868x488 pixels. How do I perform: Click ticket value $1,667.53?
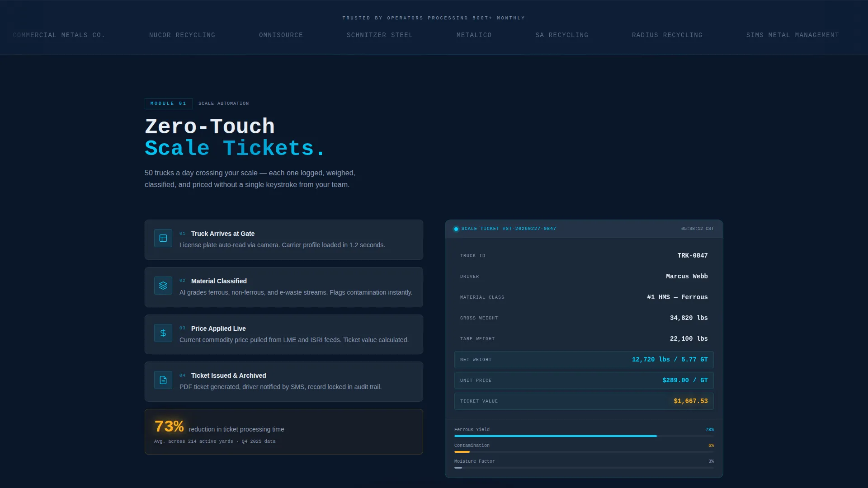[x=691, y=401]
